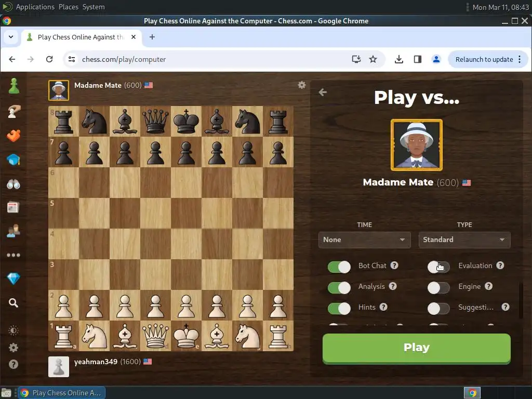This screenshot has height=399, width=532.
Task: Click the install app icon in address bar
Action: click(x=356, y=59)
